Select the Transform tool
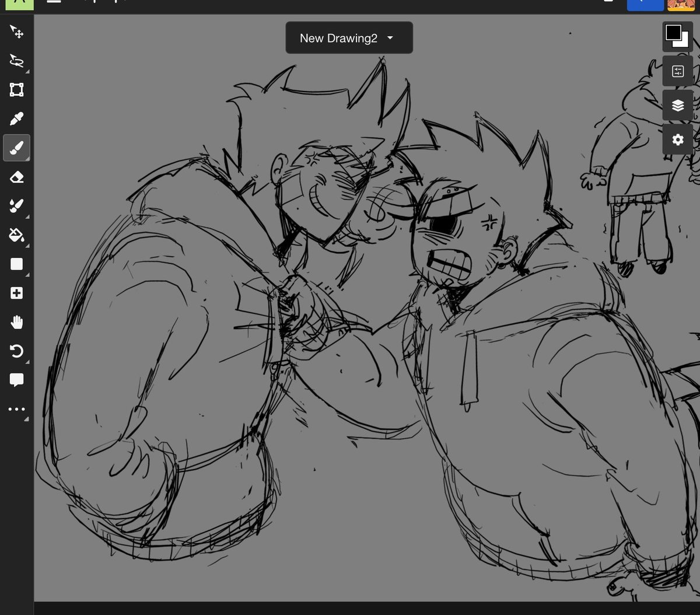Screen dimensions: 700x615 tap(16, 90)
